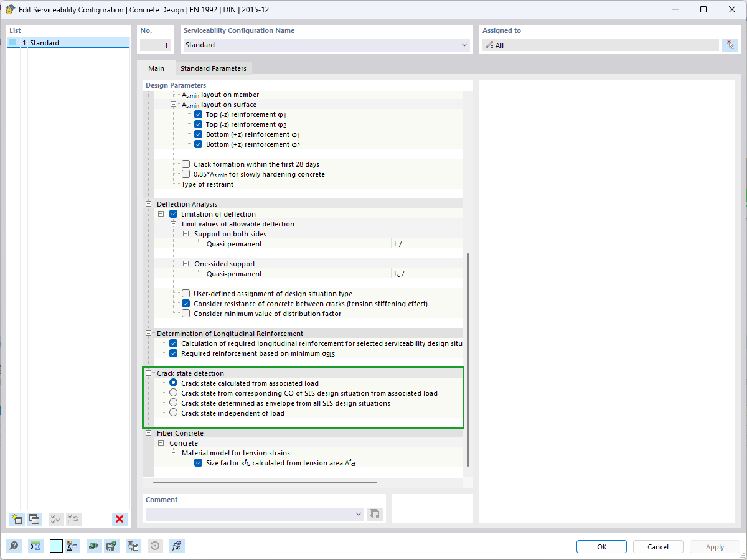The width and height of the screenshot is (747, 560).
Task: Click the color-coded display settings icon
Action: point(73,546)
